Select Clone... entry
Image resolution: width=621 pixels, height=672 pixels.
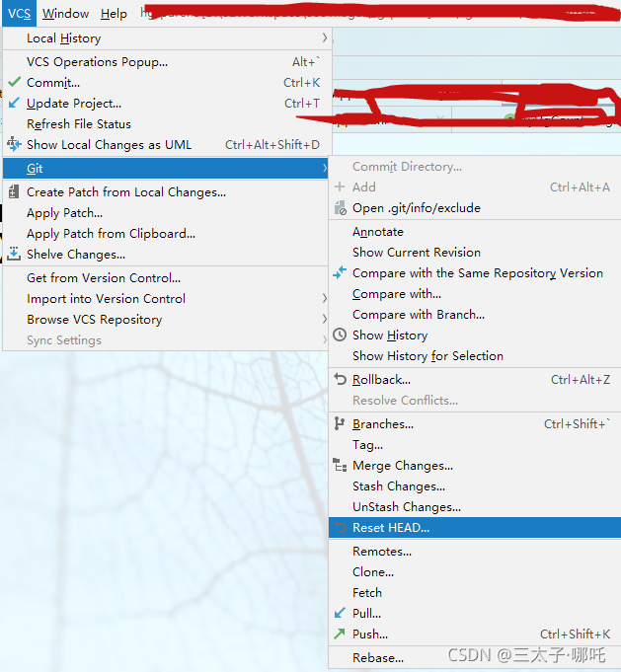475,571
